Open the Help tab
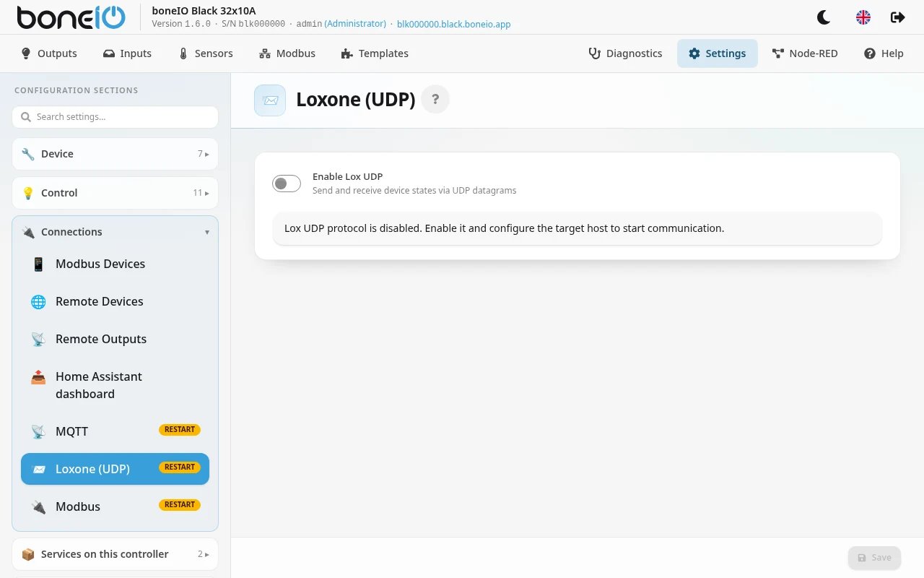Image resolution: width=924 pixels, height=578 pixels. pyautogui.click(x=884, y=53)
